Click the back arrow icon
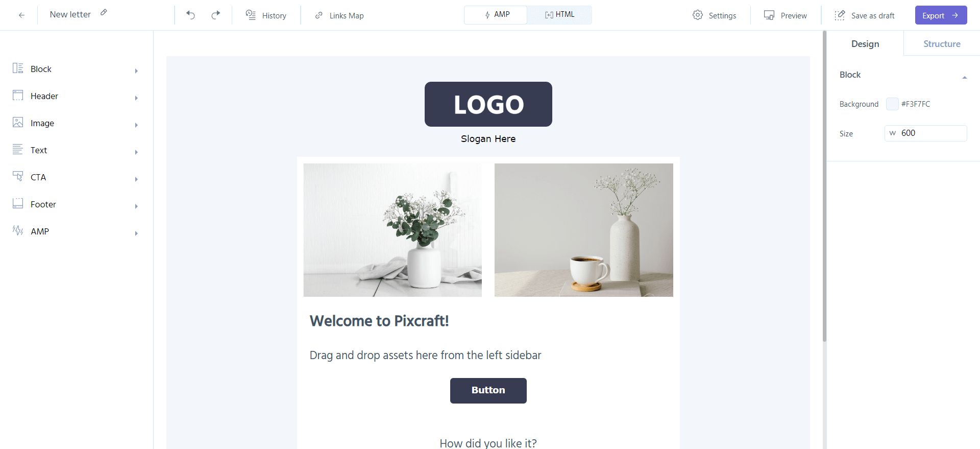The image size is (980, 449). click(x=21, y=15)
